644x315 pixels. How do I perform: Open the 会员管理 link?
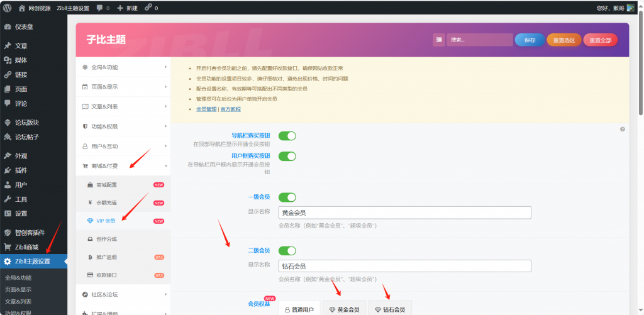[206, 109]
